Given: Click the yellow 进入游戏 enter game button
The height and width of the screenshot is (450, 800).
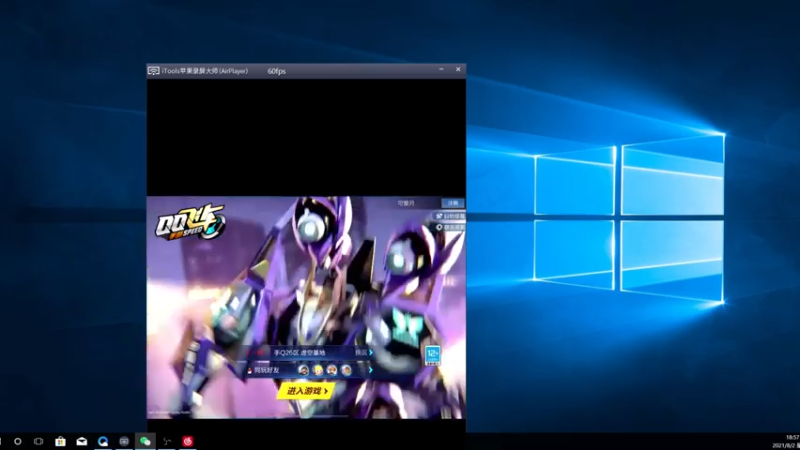Looking at the screenshot, I should point(307,391).
